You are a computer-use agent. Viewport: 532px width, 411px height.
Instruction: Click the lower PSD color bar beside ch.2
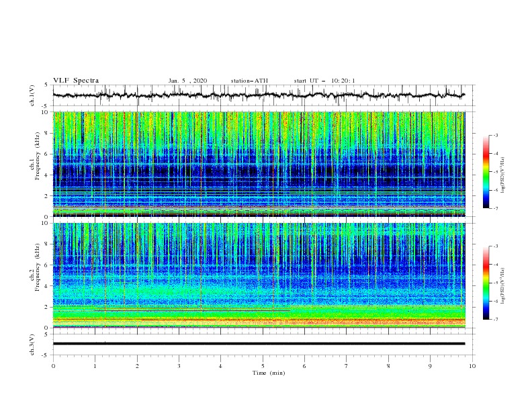point(486,283)
